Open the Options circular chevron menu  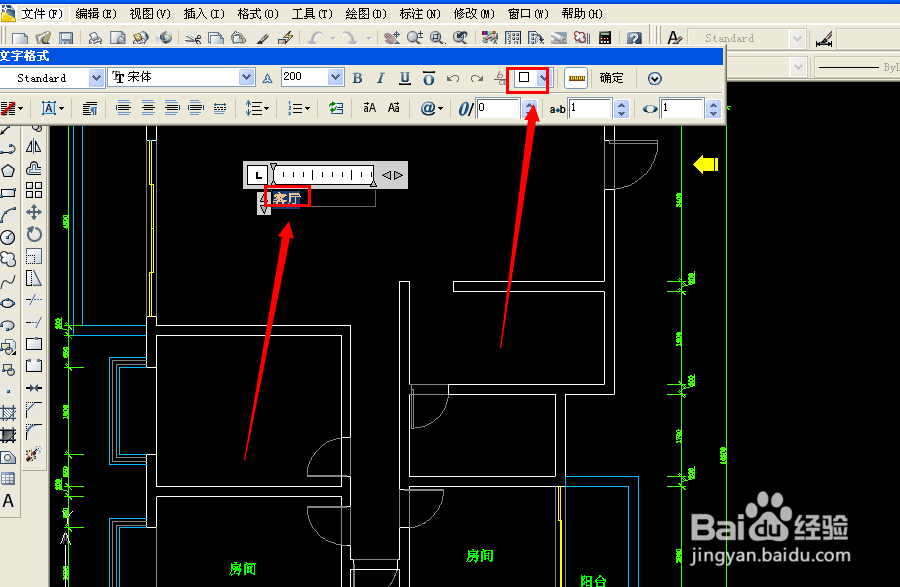pyautogui.click(x=655, y=79)
